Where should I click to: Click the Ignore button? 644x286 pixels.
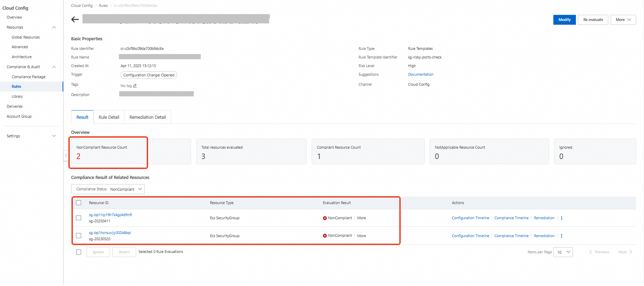(x=98, y=252)
